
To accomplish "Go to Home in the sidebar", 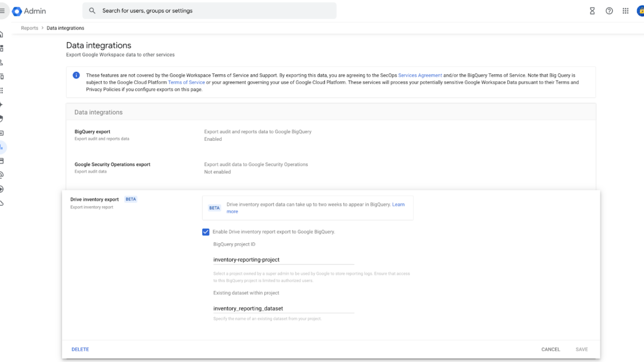I will click(2, 34).
